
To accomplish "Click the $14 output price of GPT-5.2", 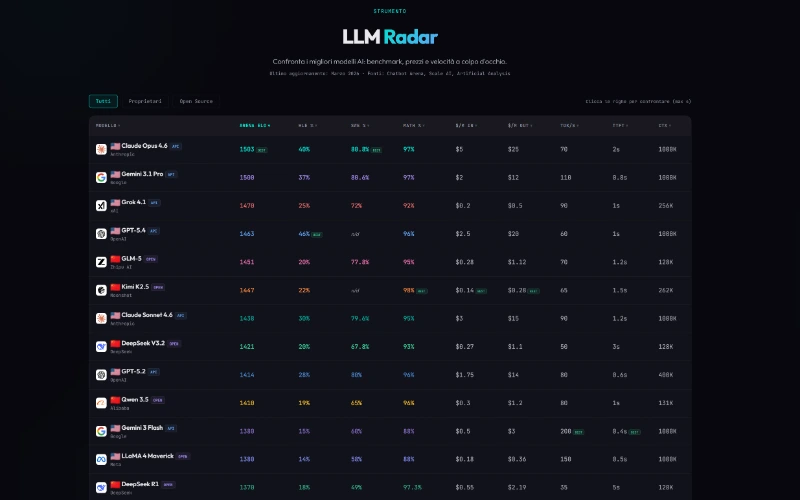I will 513,375.
